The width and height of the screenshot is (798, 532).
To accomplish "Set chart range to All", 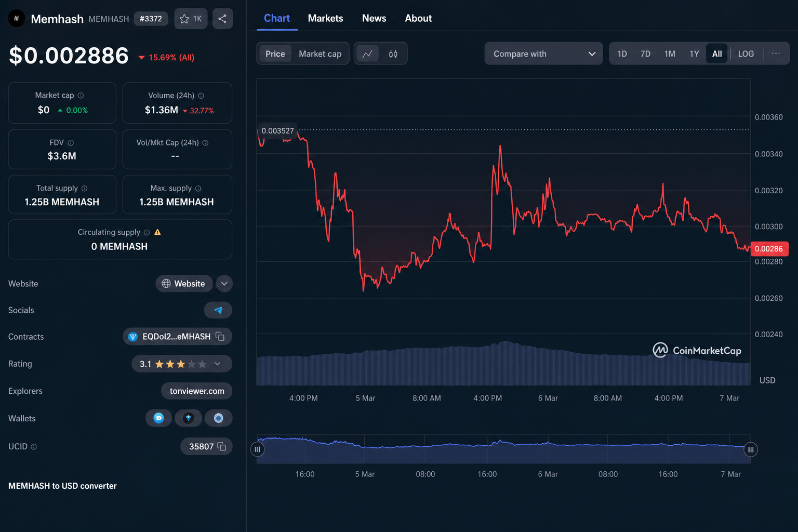I will coord(717,54).
